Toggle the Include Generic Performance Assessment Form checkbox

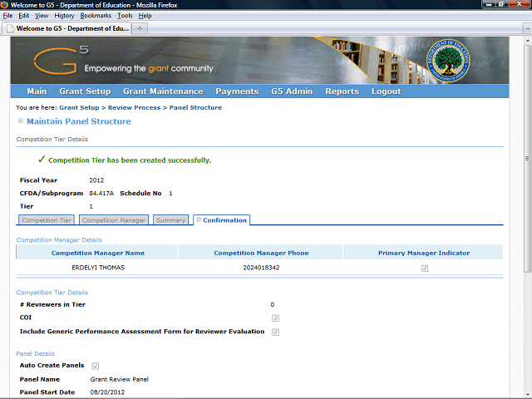coord(275,332)
